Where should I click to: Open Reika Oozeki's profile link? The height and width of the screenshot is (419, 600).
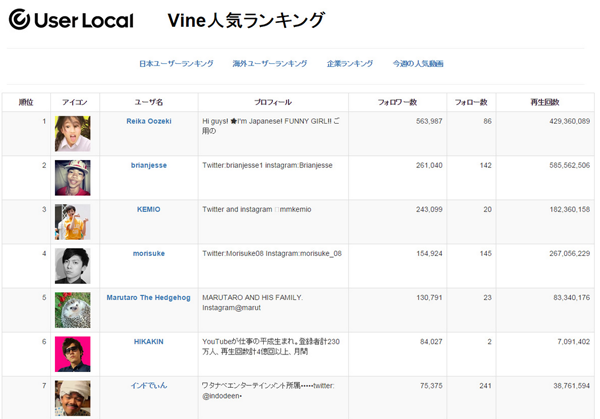pyautogui.click(x=149, y=121)
